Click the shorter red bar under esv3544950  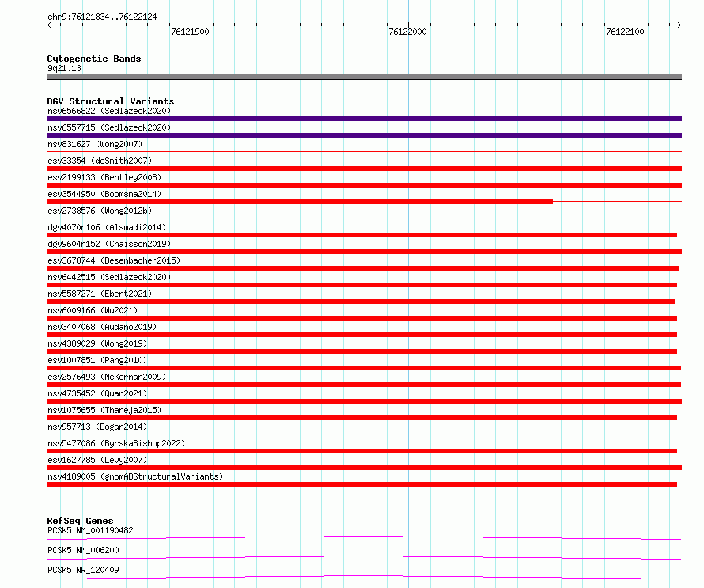(300, 202)
